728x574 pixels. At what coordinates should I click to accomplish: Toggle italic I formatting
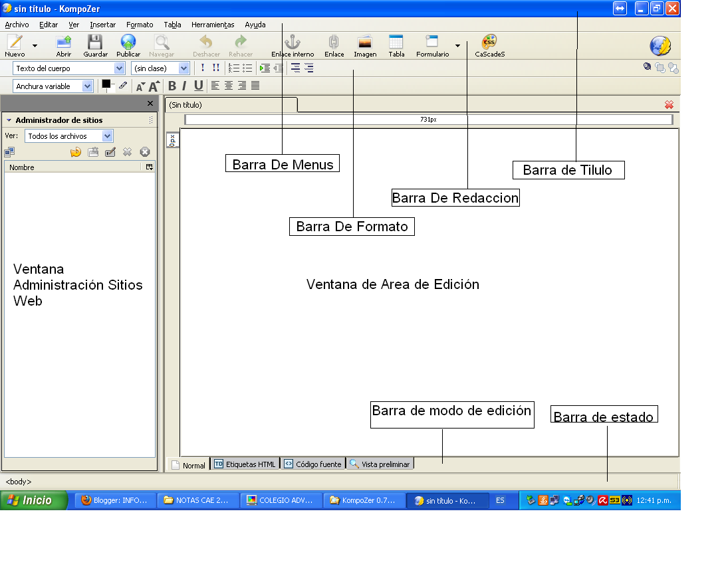[x=184, y=86]
